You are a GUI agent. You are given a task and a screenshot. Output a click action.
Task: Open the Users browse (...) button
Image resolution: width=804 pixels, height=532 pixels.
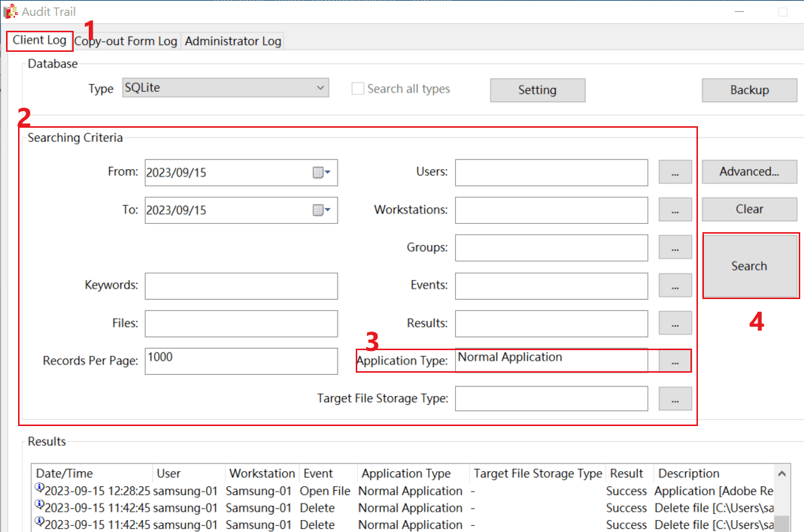tap(675, 172)
